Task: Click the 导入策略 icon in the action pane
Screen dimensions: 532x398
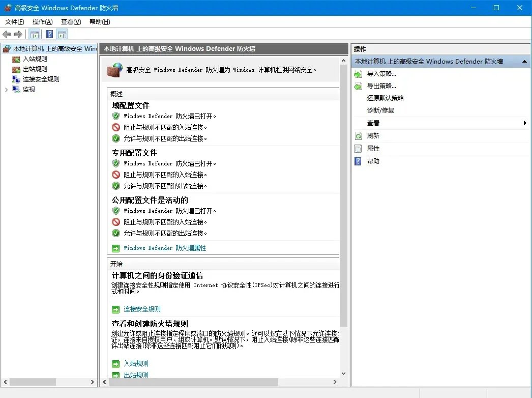Action: (x=358, y=74)
